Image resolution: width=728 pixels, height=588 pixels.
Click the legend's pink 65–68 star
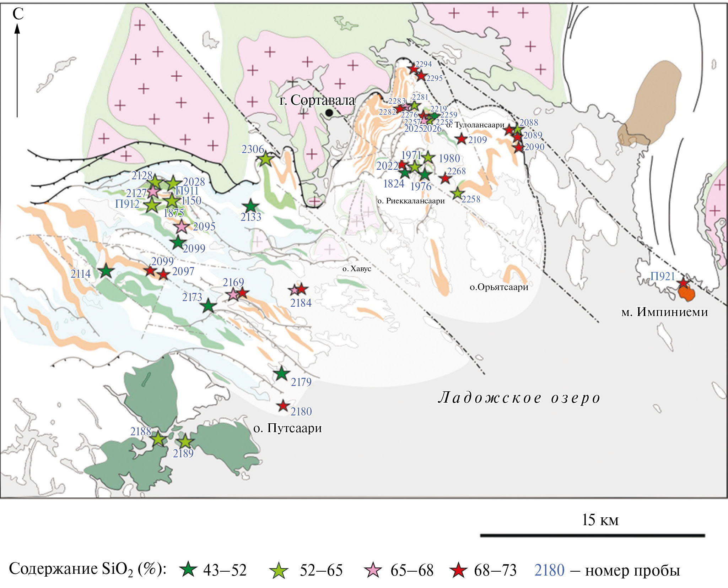[373, 570]
